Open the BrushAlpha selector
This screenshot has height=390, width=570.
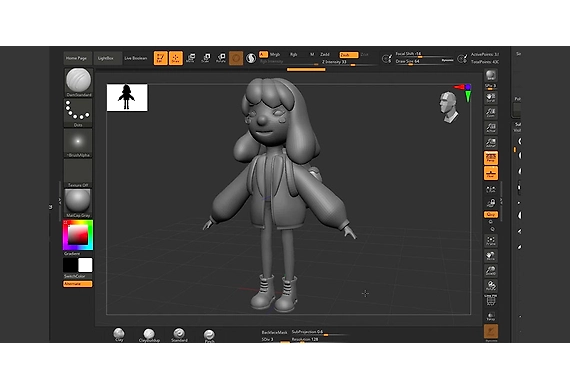78,143
